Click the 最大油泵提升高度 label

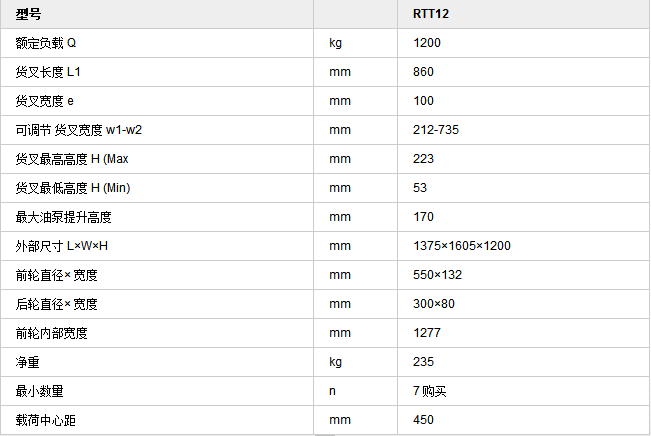click(x=64, y=217)
